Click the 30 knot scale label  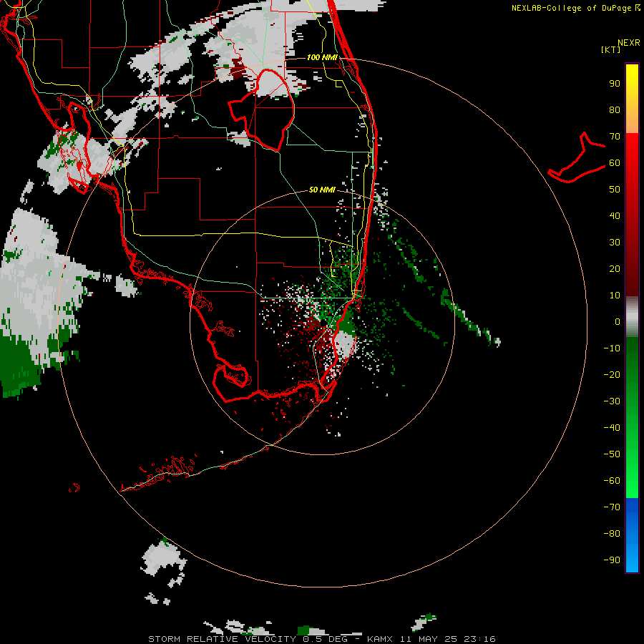click(x=615, y=243)
